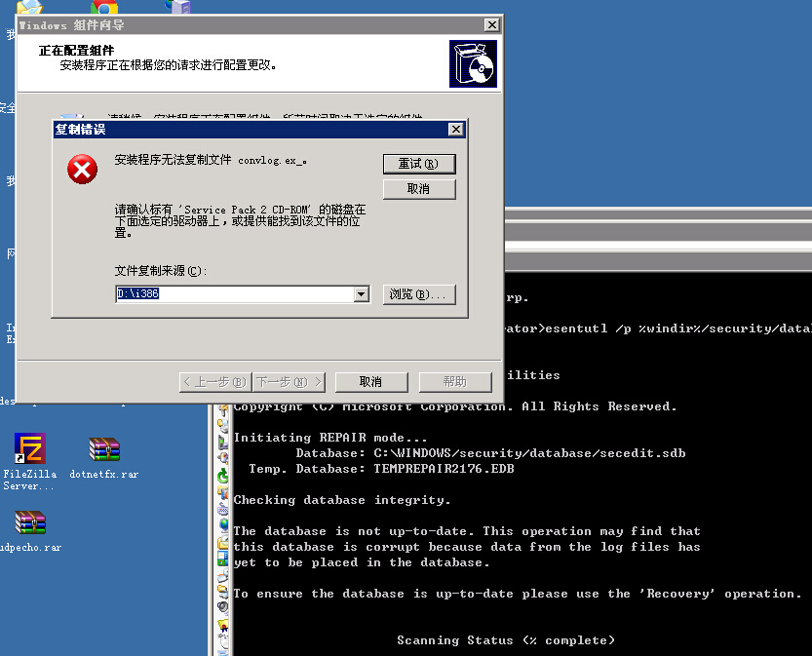Click 'Scanning Status (% complete)' console line
The height and width of the screenshot is (656, 812).
(506, 640)
